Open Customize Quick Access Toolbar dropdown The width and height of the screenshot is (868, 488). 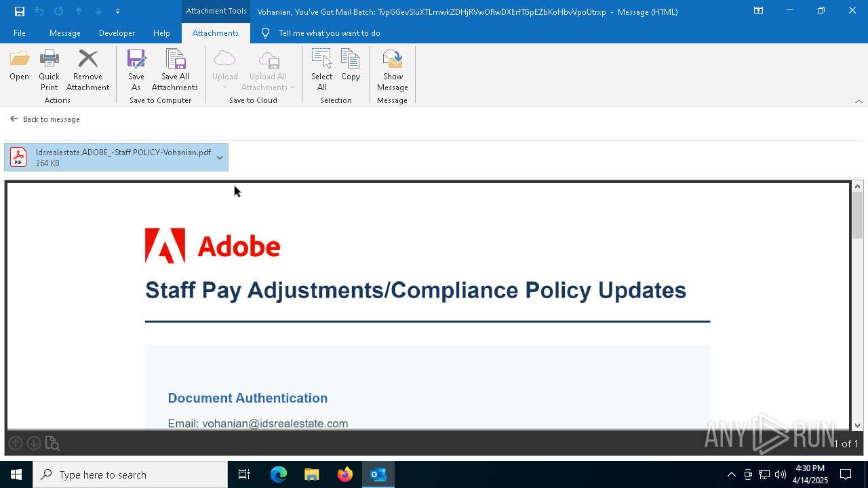(117, 12)
